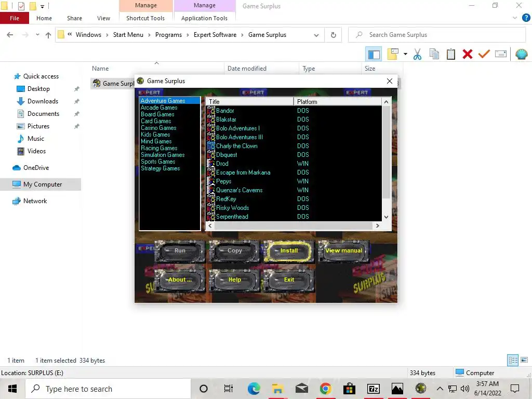Open the File menu in Explorer
Image resolution: width=532 pixels, height=399 pixels.
(x=14, y=18)
